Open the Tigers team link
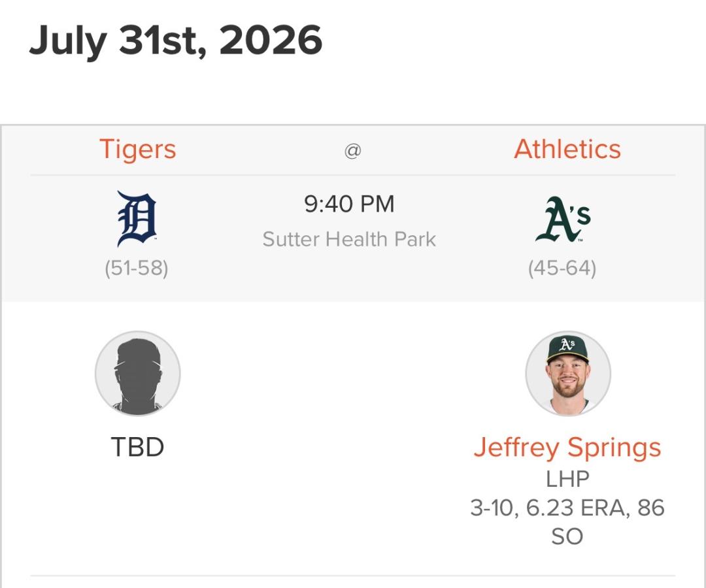706x588 pixels. (x=138, y=149)
